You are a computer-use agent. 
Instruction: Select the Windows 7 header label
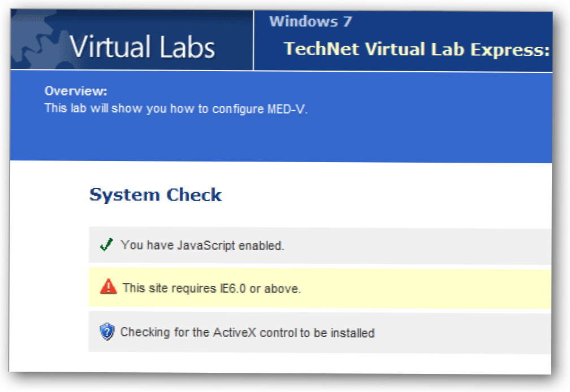(x=310, y=22)
